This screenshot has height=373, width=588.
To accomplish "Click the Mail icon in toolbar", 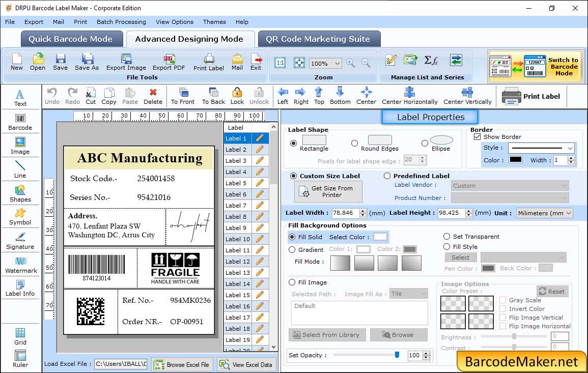I will (x=237, y=62).
